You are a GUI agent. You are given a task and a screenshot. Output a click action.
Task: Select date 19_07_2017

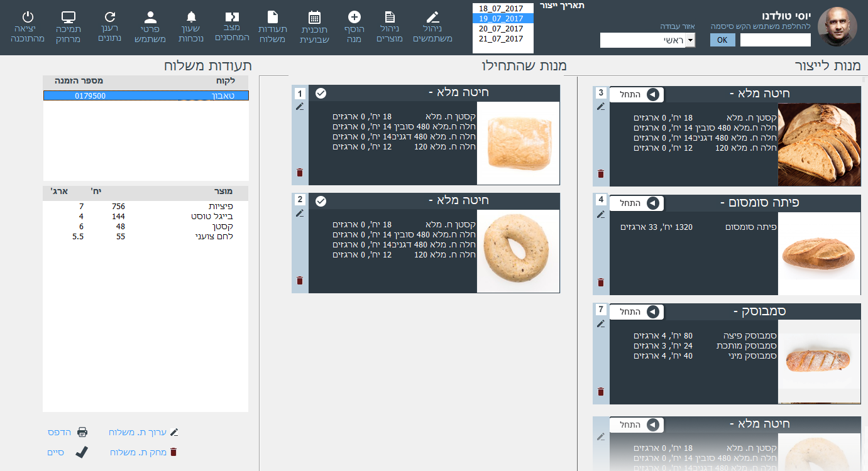(x=503, y=18)
